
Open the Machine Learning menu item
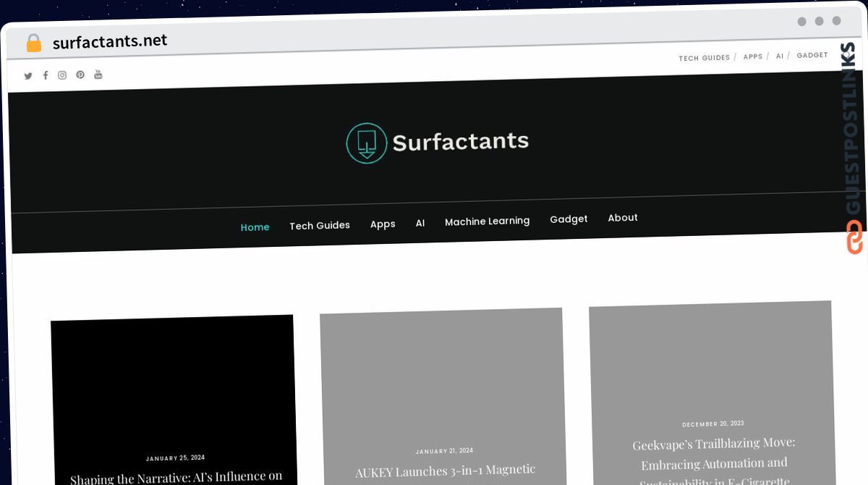(487, 222)
